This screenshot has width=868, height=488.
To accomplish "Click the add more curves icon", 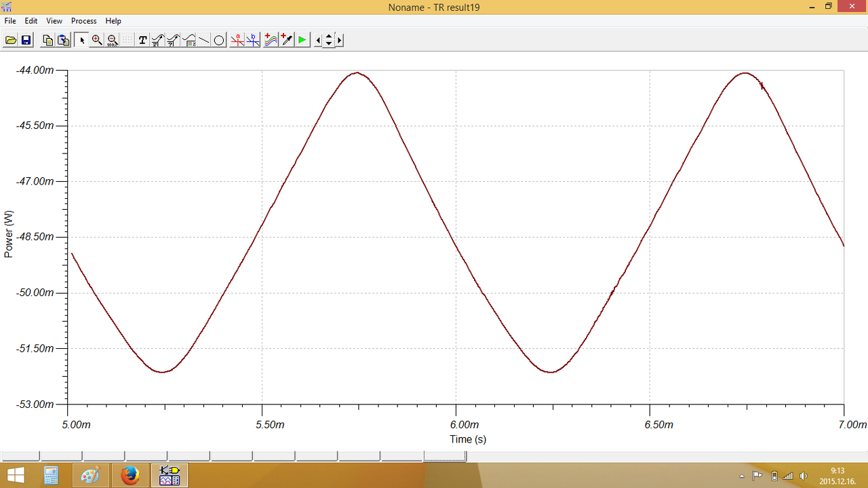I will (271, 40).
